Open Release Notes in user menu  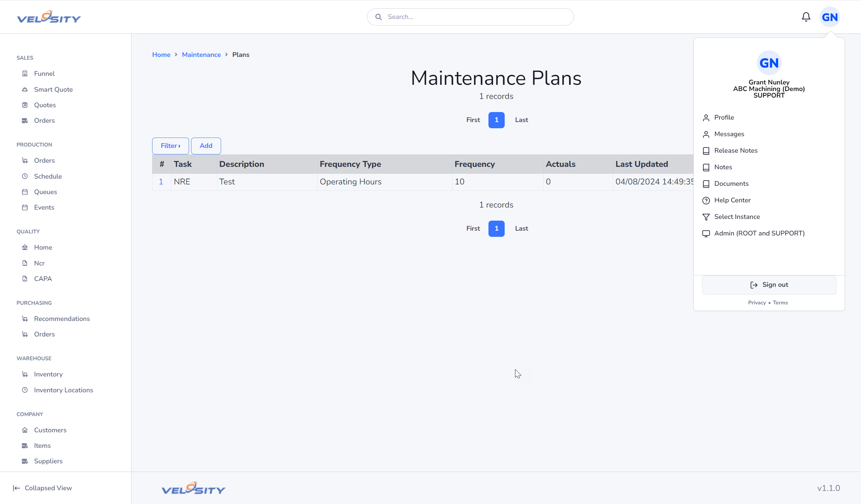coord(736,150)
